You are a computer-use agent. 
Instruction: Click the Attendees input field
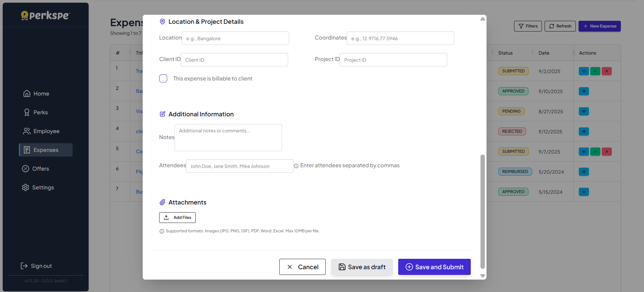[x=239, y=166]
